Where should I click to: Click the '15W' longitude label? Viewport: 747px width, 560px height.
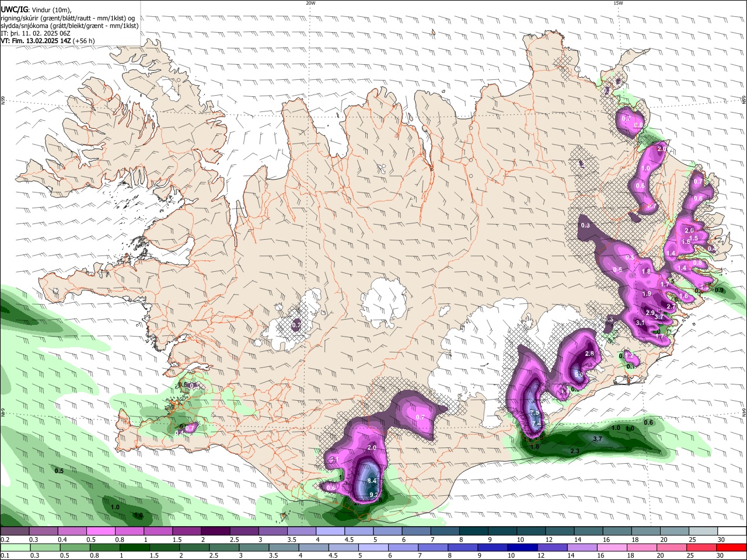pos(617,3)
